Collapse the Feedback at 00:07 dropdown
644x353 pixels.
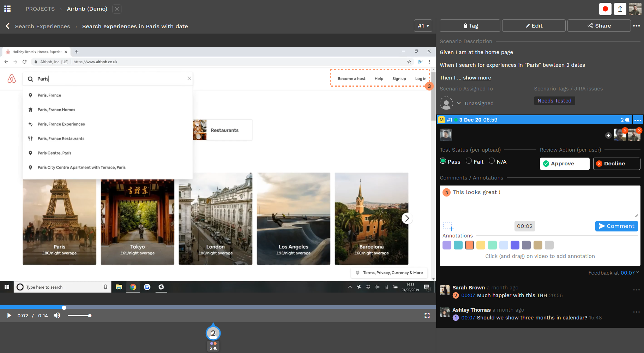click(x=637, y=272)
